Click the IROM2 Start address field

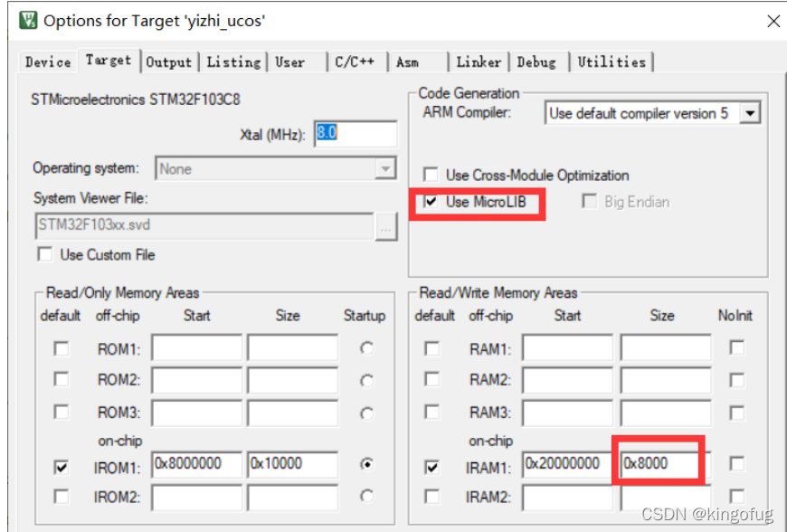click(197, 498)
